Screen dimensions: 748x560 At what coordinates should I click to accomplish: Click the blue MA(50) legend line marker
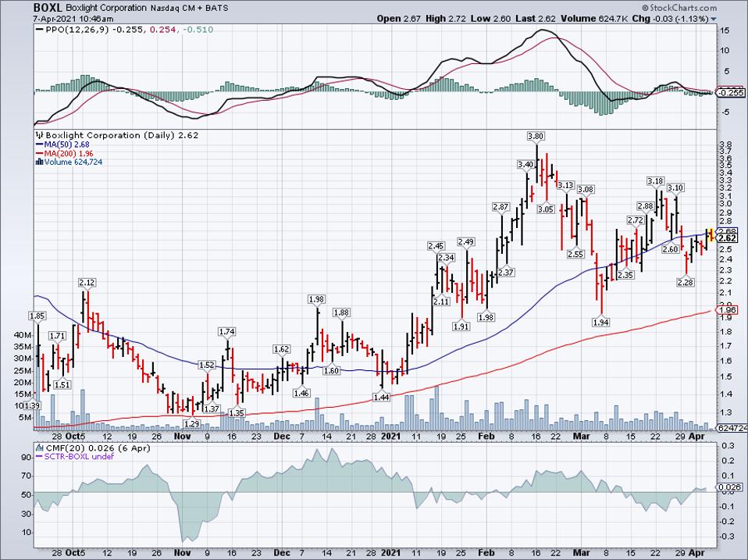[x=40, y=144]
